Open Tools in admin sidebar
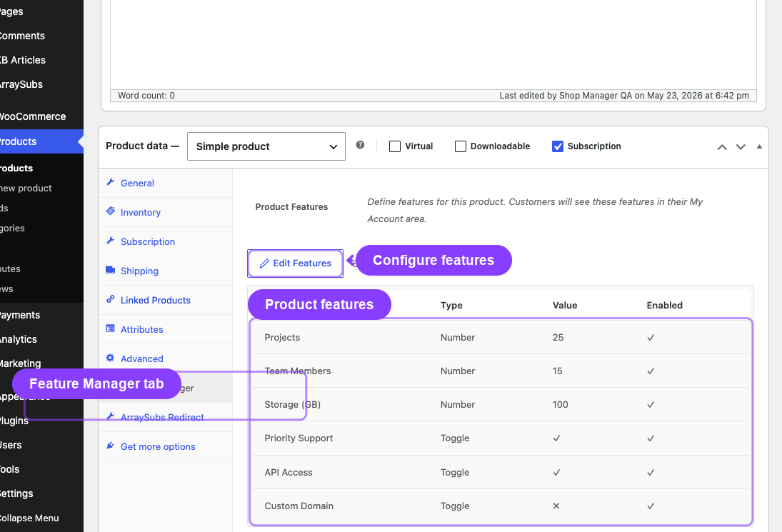Screen dimensions: 782x532 [41, 469]
